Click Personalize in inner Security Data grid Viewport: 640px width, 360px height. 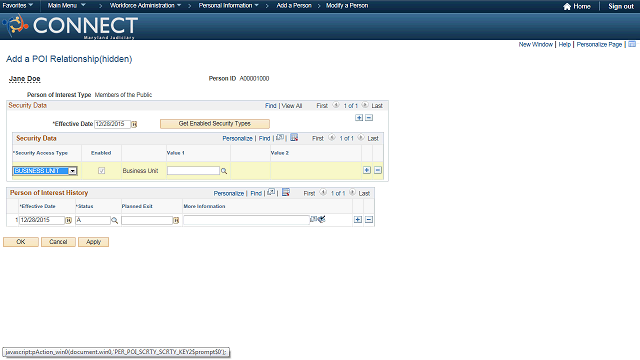point(238,138)
